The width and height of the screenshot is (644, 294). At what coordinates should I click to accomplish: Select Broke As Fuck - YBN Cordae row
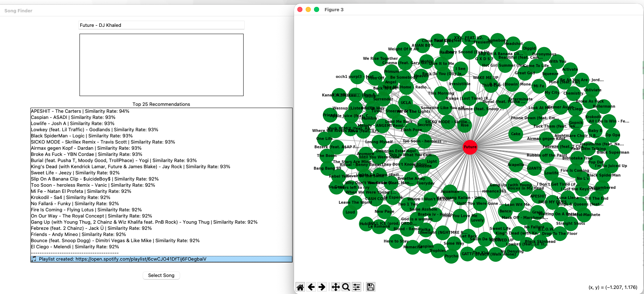(162, 154)
